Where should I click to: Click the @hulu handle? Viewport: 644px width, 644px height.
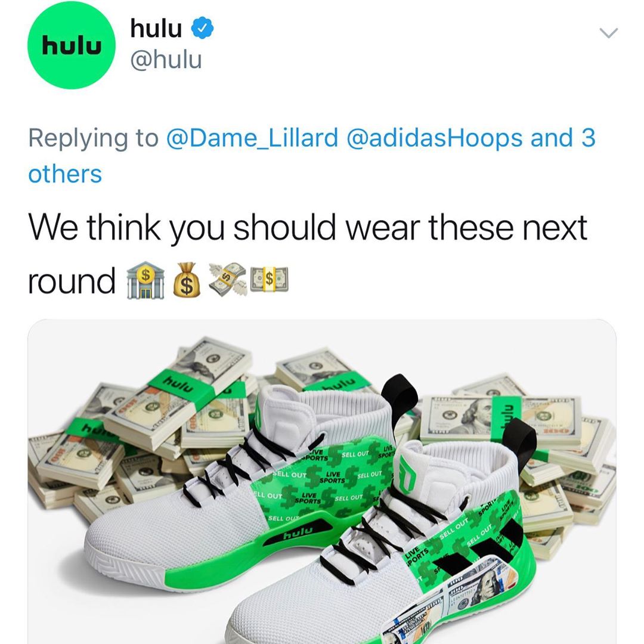pyautogui.click(x=166, y=60)
